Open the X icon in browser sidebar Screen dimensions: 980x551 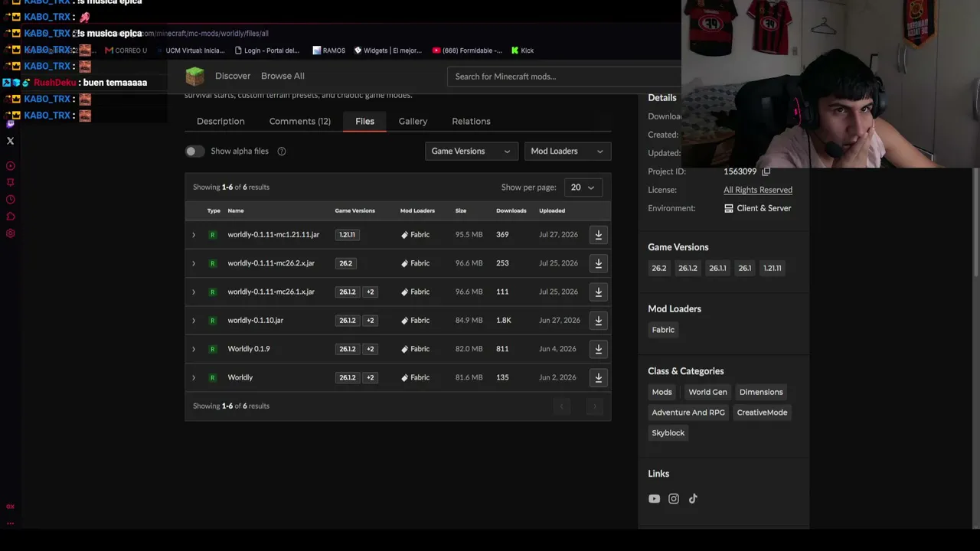pyautogui.click(x=10, y=141)
